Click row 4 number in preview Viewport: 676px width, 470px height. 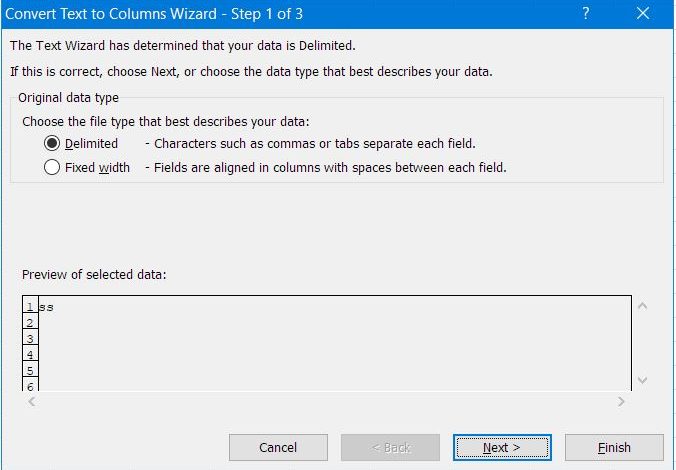tap(30, 355)
